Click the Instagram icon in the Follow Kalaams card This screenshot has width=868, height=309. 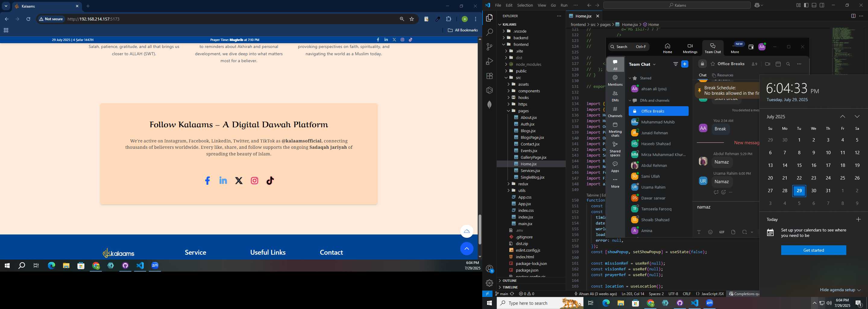click(x=254, y=181)
